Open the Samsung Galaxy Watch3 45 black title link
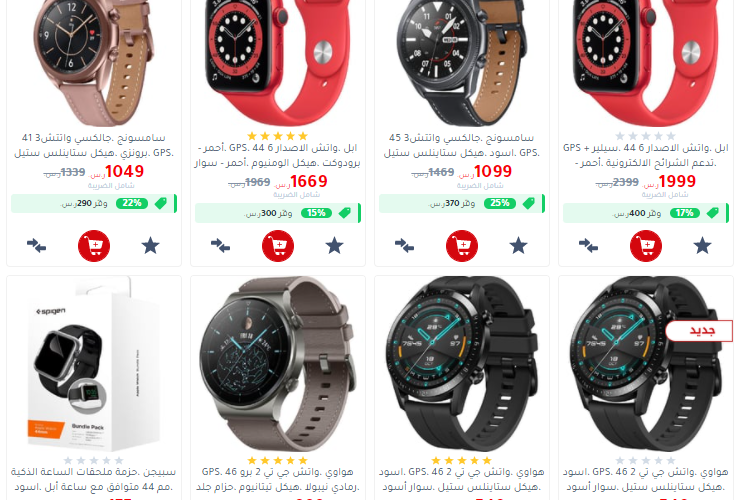This screenshot has height=500, width=740. pyautogui.click(x=462, y=145)
